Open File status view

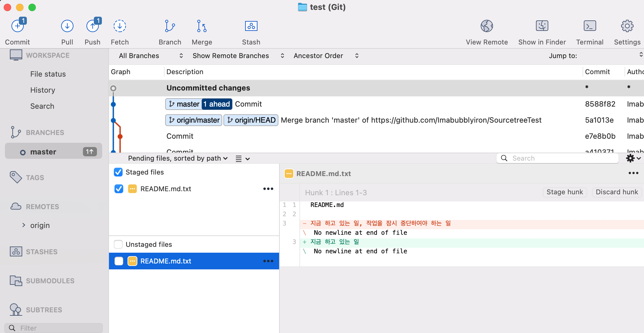48,74
